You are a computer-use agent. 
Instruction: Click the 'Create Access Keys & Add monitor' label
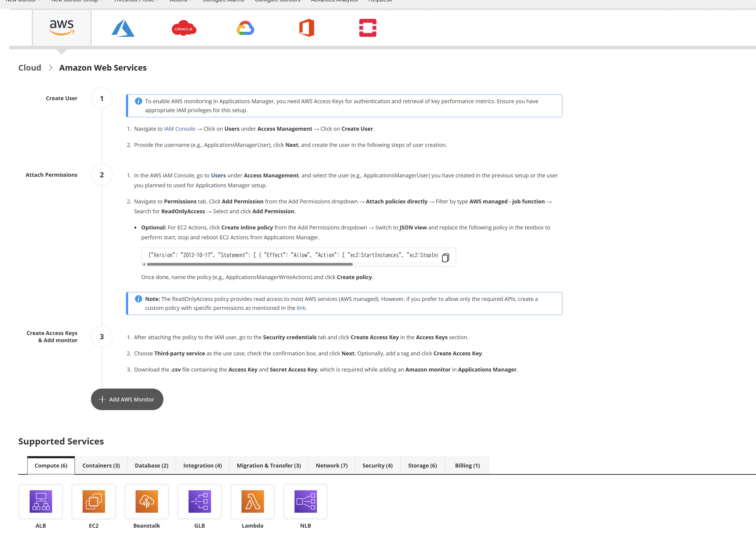click(52, 337)
